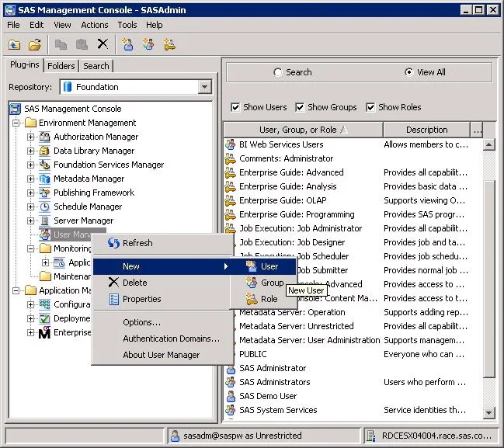
Task: Expand the Authorization Manager node
Action: pos(30,137)
